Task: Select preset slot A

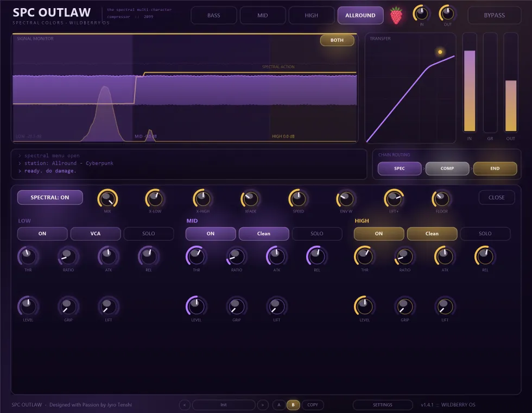Action: (x=279, y=405)
